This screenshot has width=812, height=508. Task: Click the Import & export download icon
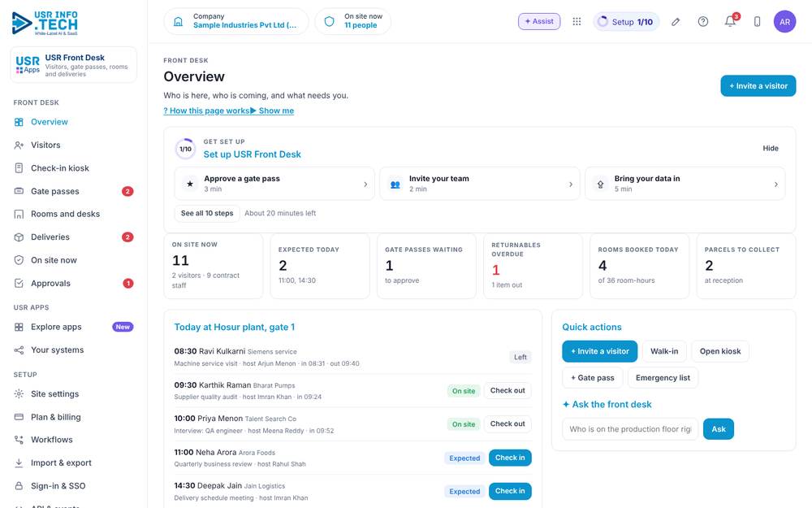point(19,463)
